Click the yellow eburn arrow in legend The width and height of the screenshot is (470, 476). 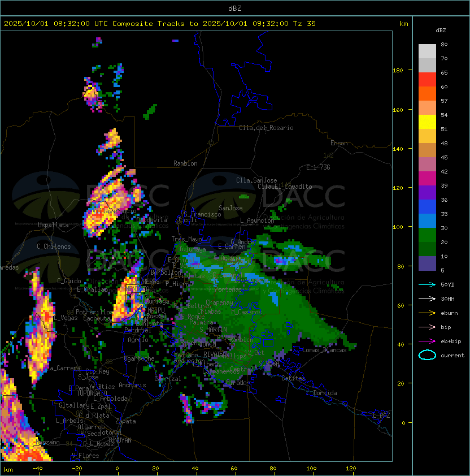(427, 313)
